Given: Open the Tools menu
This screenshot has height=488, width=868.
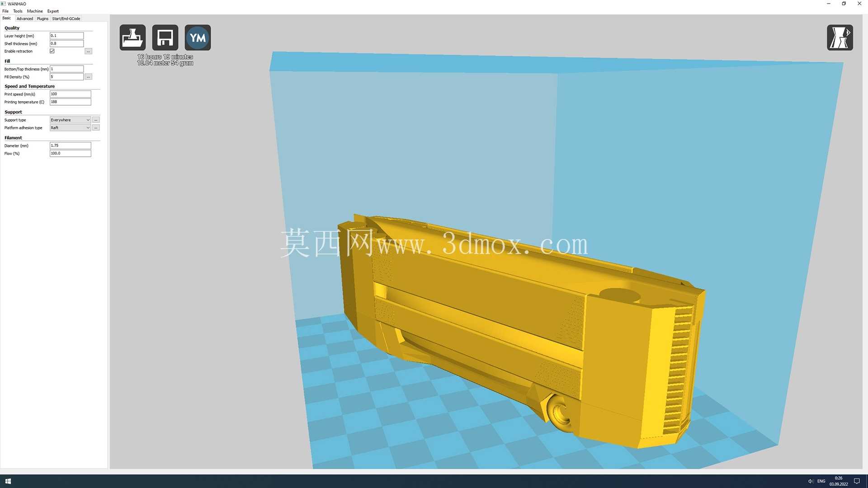Looking at the screenshot, I should click(18, 11).
